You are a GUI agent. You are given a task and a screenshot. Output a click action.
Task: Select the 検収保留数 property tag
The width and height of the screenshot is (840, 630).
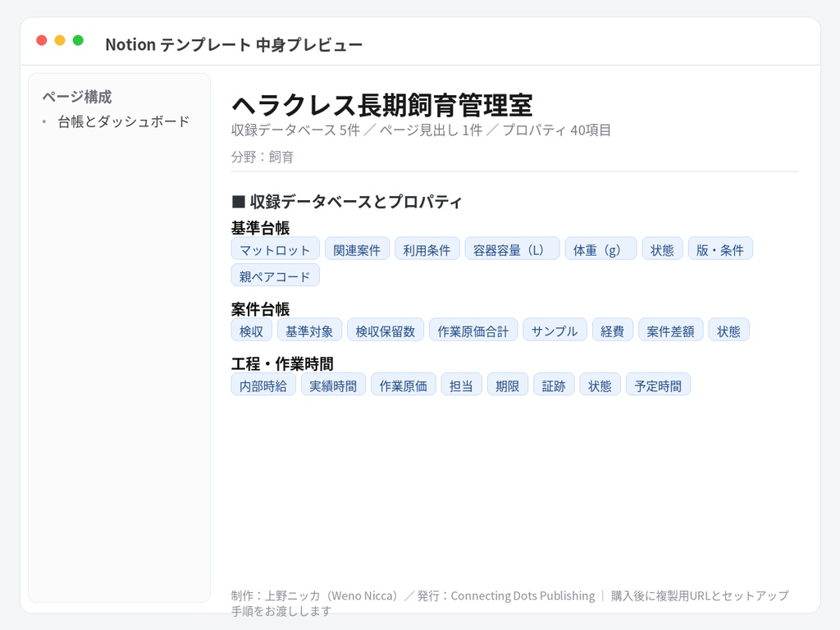386,330
